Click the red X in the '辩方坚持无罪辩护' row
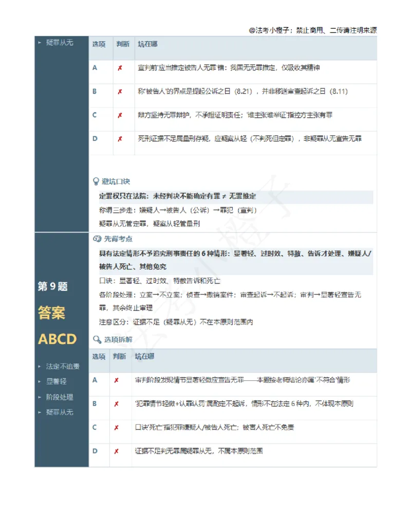 coord(120,115)
